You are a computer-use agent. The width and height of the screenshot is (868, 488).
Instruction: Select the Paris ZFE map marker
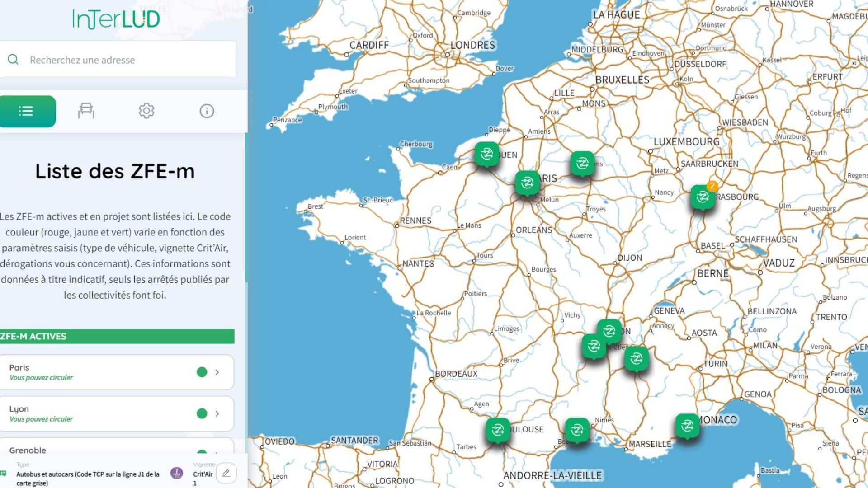tap(527, 183)
